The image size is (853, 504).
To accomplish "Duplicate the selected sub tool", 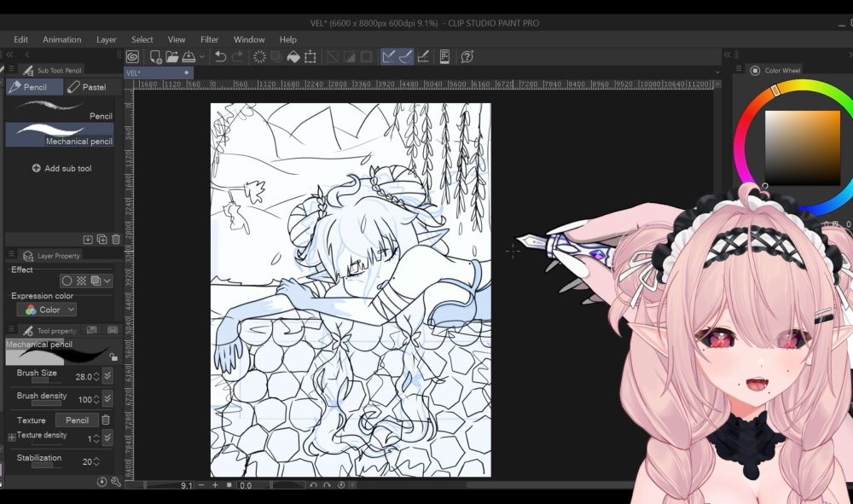I will [102, 240].
